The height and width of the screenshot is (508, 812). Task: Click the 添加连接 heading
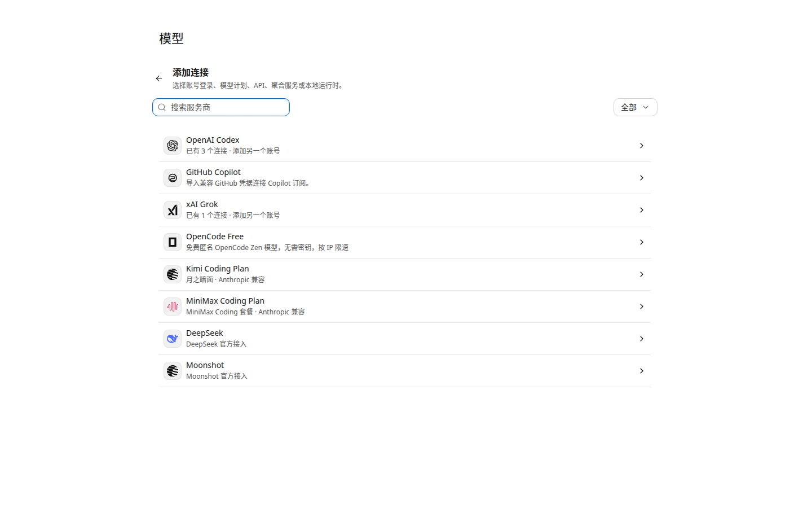[191, 72]
